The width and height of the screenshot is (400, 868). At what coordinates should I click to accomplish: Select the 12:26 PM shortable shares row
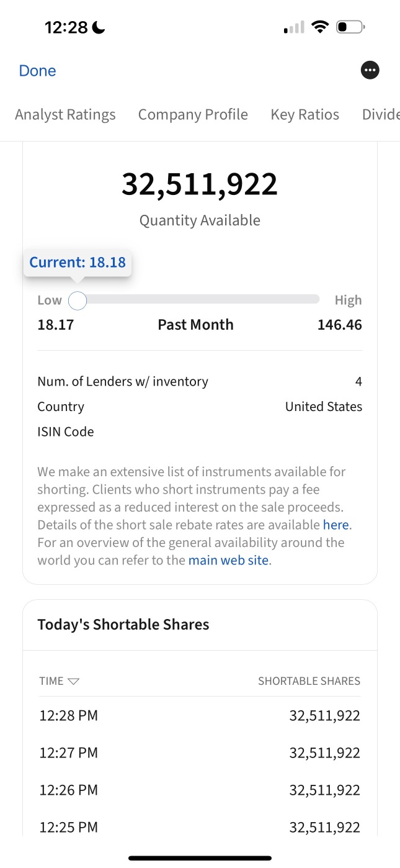click(x=200, y=790)
